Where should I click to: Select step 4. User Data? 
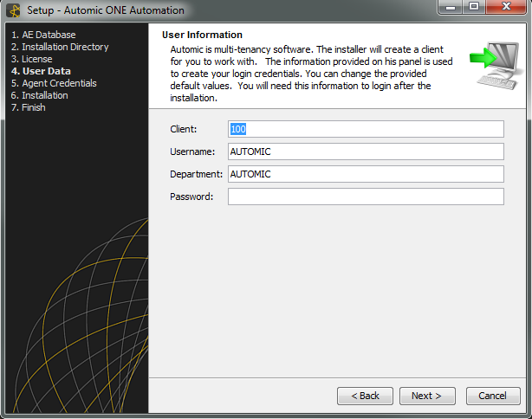(x=41, y=71)
